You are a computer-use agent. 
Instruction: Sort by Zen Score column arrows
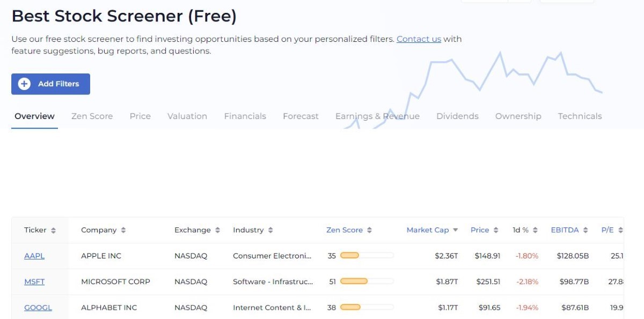tap(370, 230)
